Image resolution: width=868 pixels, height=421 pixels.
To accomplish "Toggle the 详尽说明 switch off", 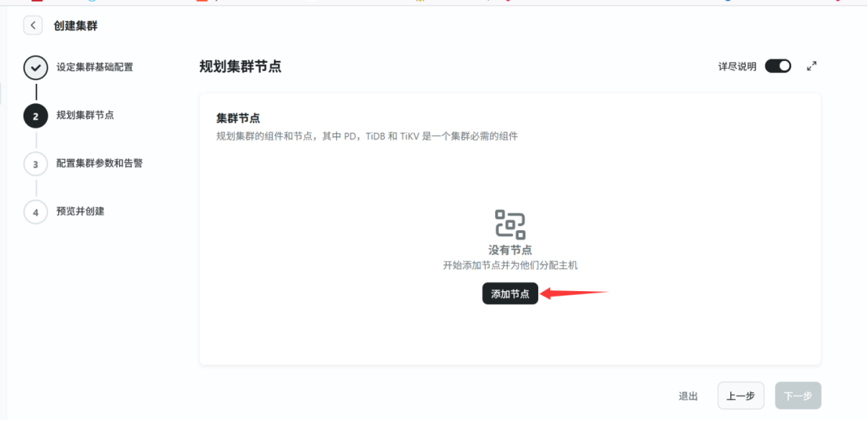I will click(777, 67).
